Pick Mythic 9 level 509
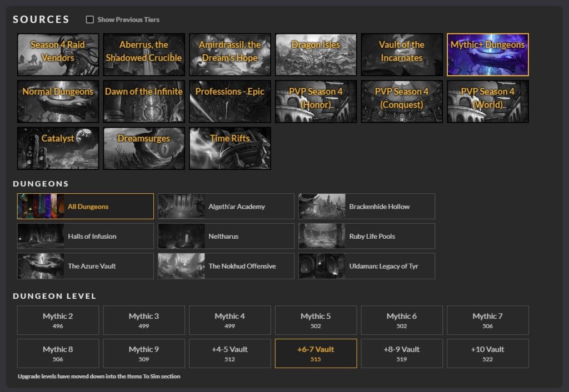Screen dimensions: 569x392 coord(144,354)
